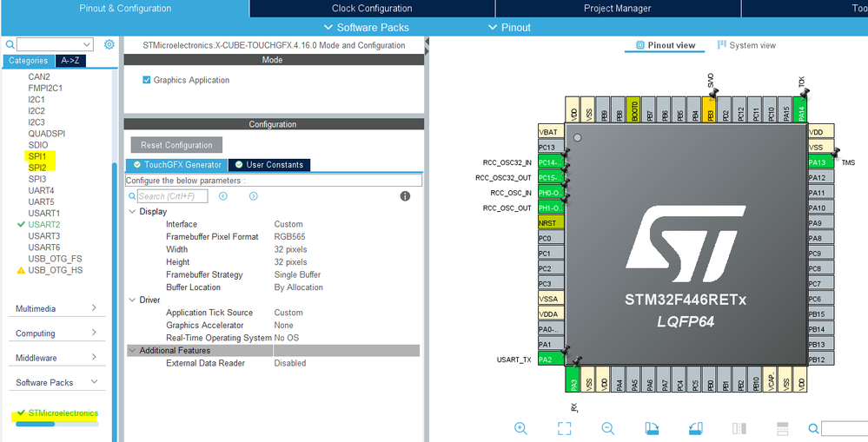
Task: Click the pin search input field
Action: coord(845,428)
